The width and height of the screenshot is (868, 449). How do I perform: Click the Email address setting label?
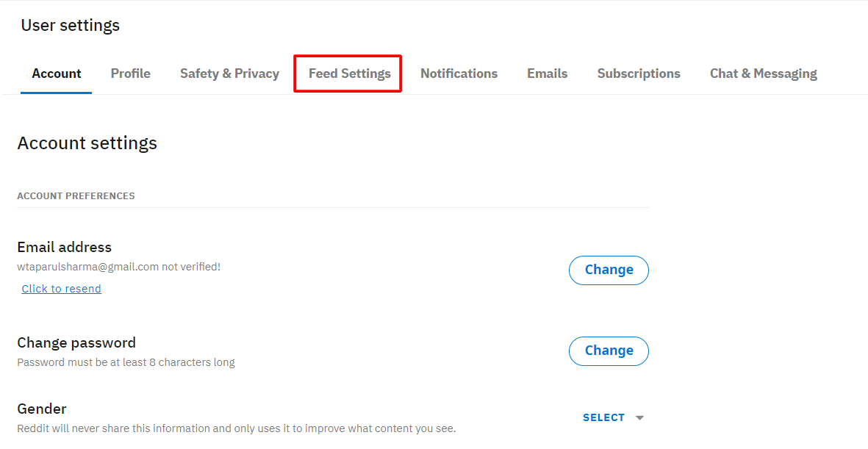[x=65, y=247]
